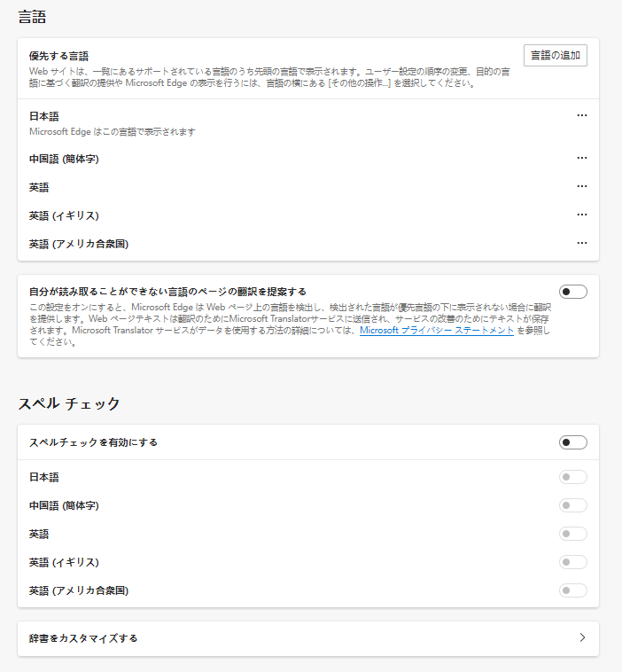
Task: Click Microsoft Edge はこの言語で表示されます text
Action: pyautogui.click(x=113, y=131)
